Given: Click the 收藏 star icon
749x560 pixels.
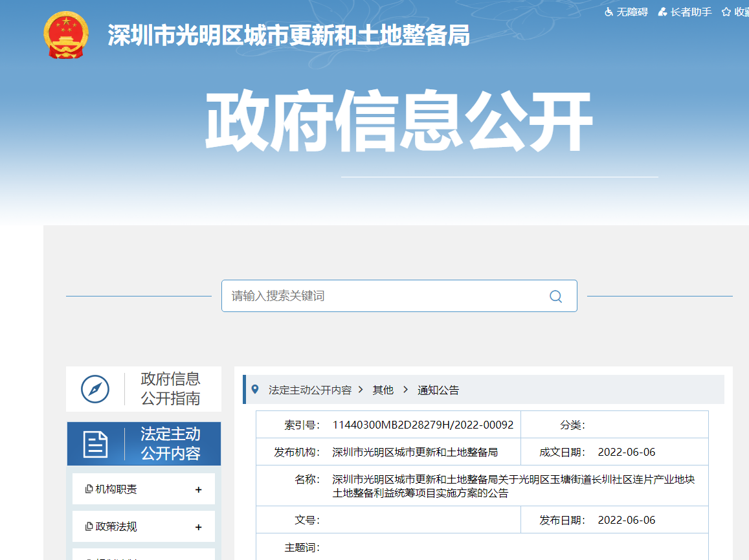Looking at the screenshot, I should click(x=726, y=12).
